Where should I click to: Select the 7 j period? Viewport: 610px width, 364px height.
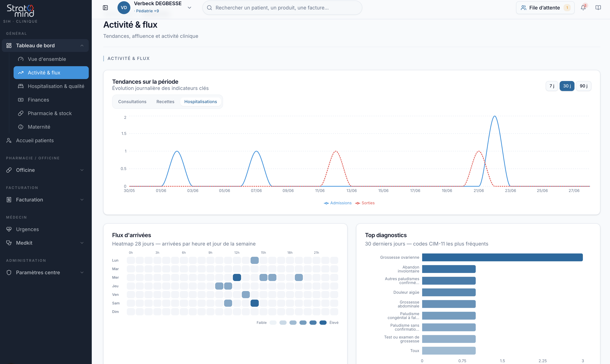[552, 86]
